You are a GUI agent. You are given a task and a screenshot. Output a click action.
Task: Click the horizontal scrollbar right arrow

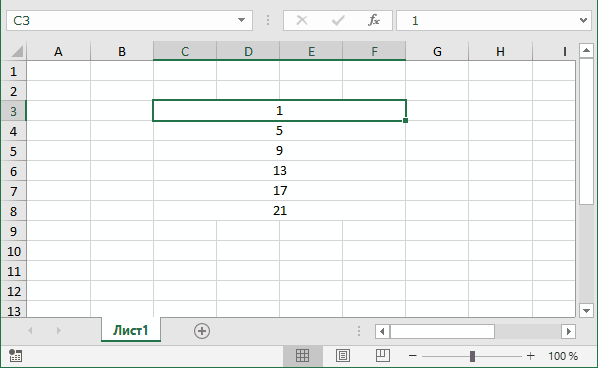tap(568, 331)
